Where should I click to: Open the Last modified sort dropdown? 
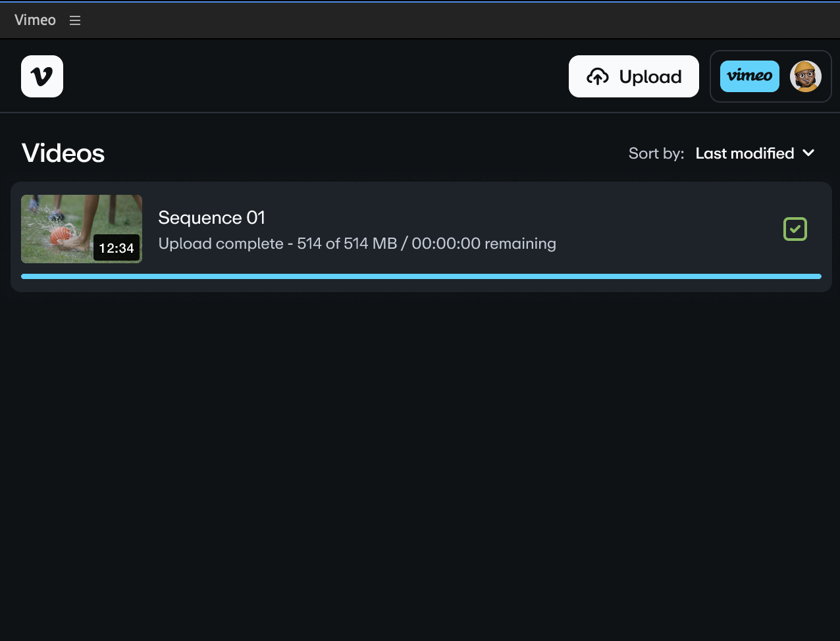(745, 153)
